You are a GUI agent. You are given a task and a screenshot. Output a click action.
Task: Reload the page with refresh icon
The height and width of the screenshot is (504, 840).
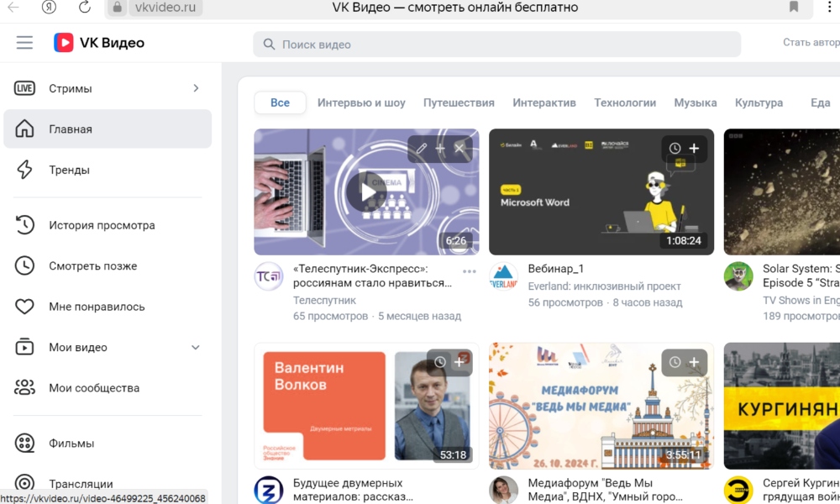[x=84, y=7]
